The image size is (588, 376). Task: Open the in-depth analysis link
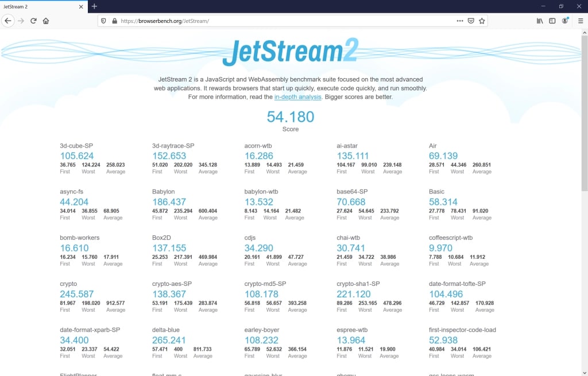[x=298, y=96]
